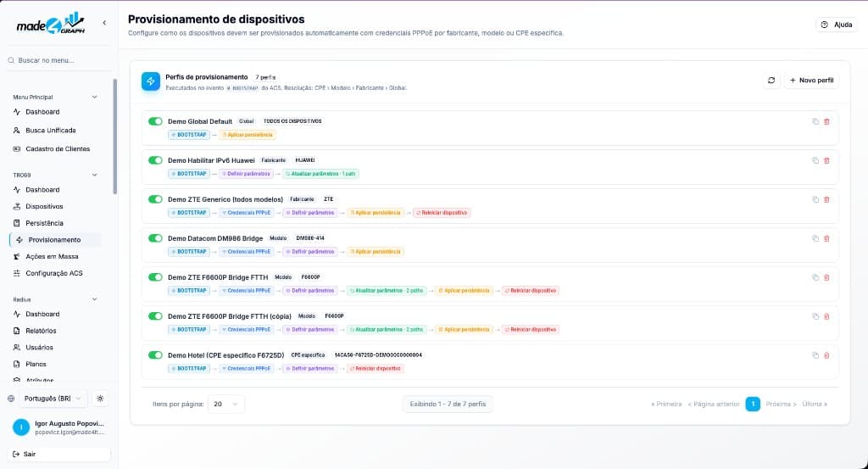
Task: Delete the F6600P Bridge FTTH (cópia) profile
Action: click(826, 316)
